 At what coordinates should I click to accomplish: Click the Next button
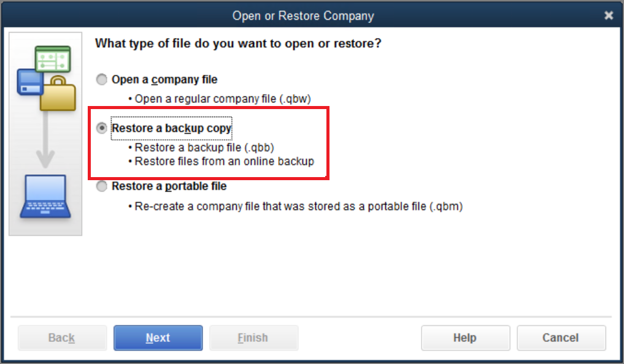pyautogui.click(x=158, y=338)
